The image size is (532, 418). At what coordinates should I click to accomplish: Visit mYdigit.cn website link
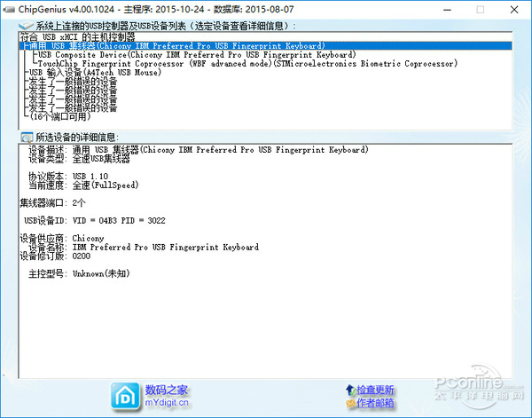[167, 403]
